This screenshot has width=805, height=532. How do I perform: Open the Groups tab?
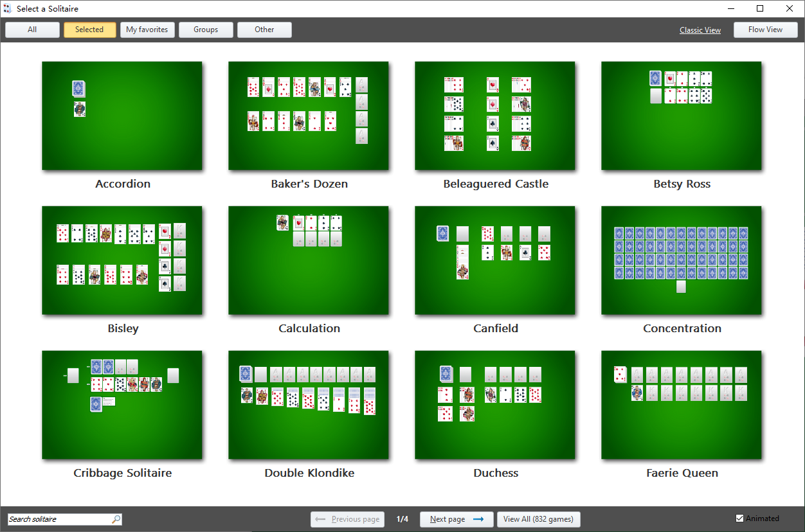(206, 30)
